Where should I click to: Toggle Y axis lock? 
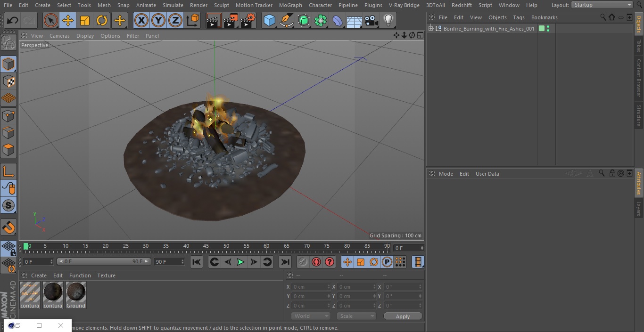tap(158, 21)
